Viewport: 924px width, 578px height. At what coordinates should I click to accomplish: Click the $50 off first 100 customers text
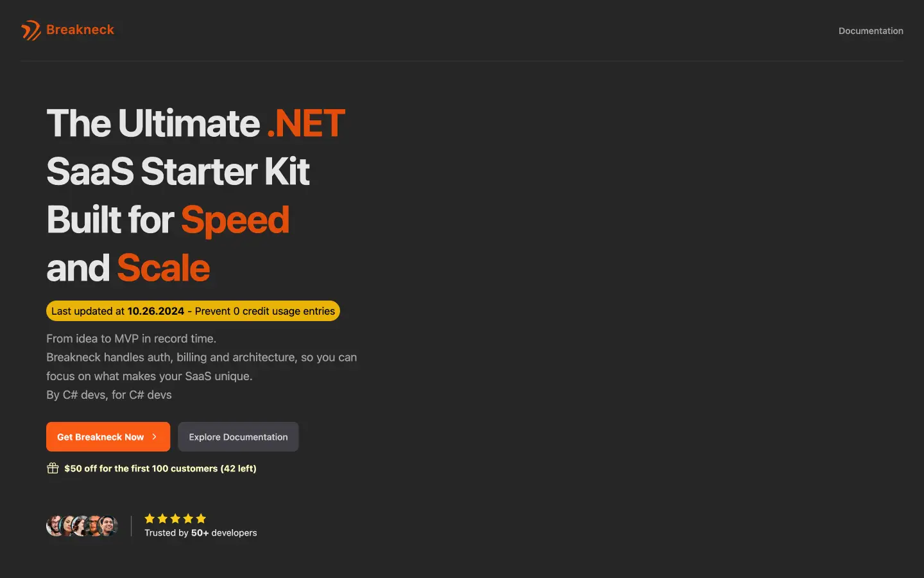[x=160, y=468]
